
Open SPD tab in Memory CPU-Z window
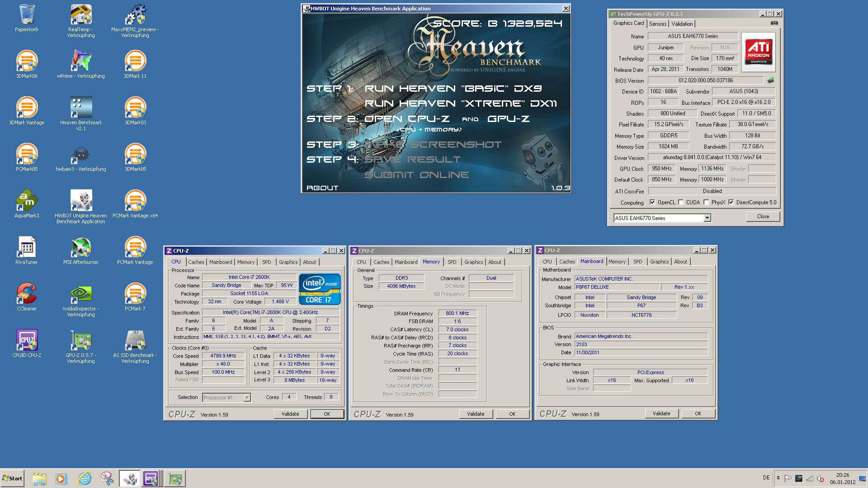(x=452, y=262)
